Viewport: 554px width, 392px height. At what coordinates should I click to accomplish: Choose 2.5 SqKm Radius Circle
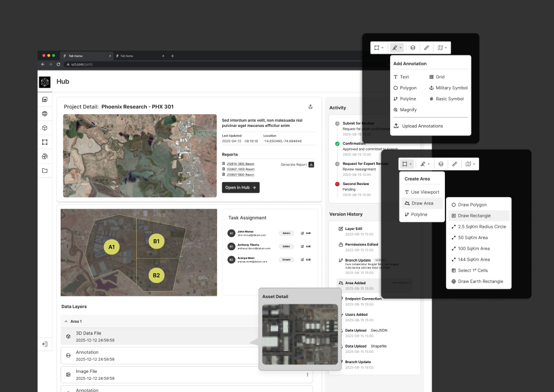tap(479, 227)
